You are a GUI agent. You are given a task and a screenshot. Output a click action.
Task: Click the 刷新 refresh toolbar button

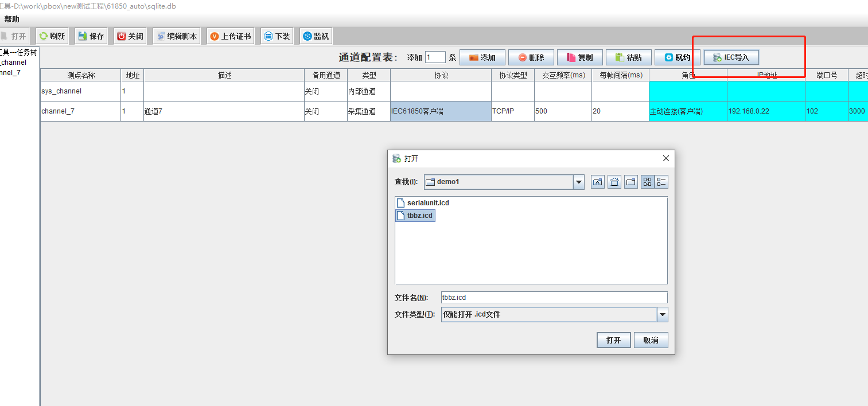click(x=52, y=36)
